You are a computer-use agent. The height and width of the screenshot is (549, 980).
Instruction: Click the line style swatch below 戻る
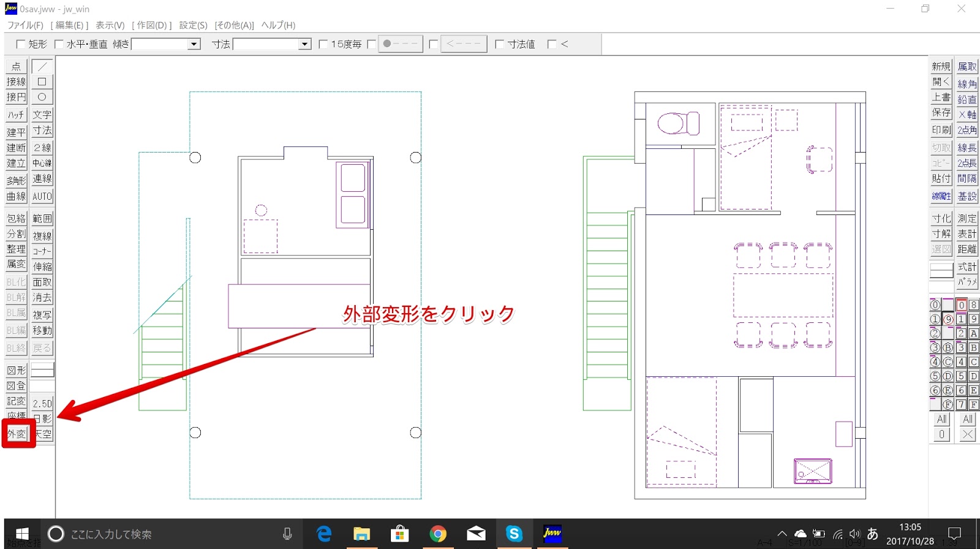[x=42, y=370]
